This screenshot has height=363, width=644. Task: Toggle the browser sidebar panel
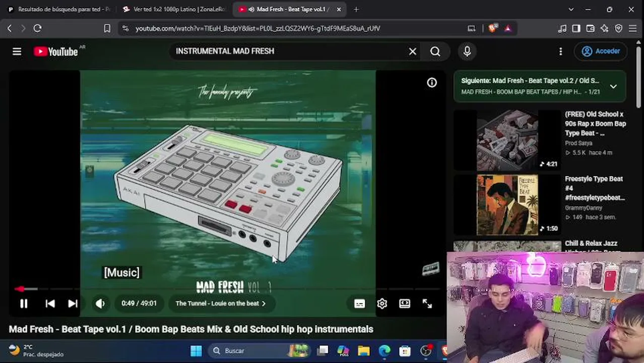(x=576, y=28)
